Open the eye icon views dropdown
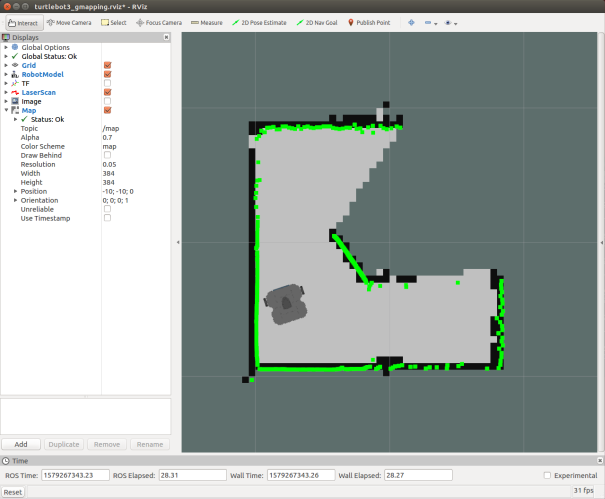 [x=454, y=22]
